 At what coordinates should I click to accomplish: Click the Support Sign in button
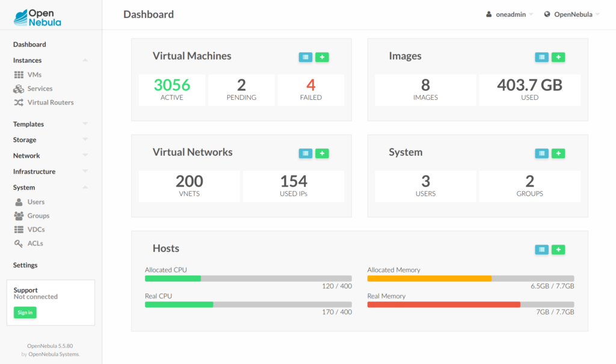pos(25,312)
